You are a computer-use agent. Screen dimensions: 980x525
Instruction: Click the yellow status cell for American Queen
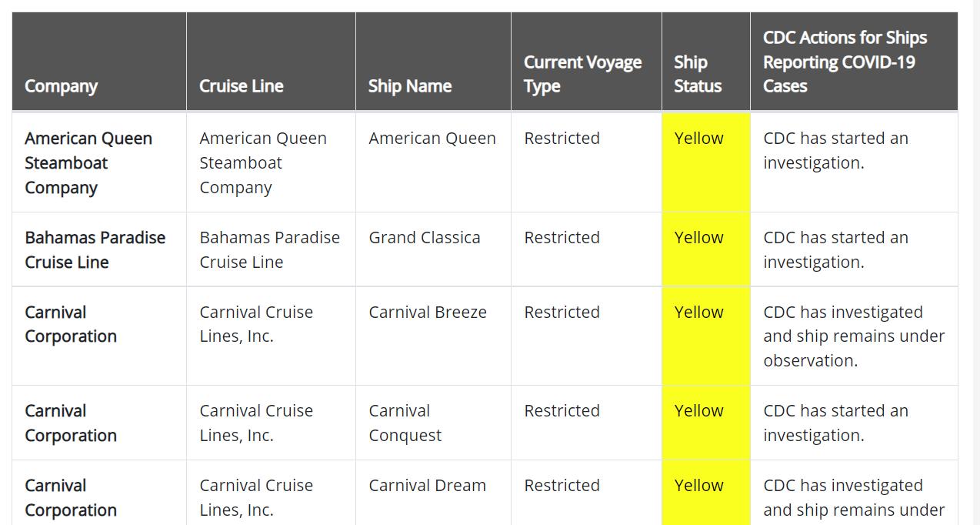coord(706,162)
